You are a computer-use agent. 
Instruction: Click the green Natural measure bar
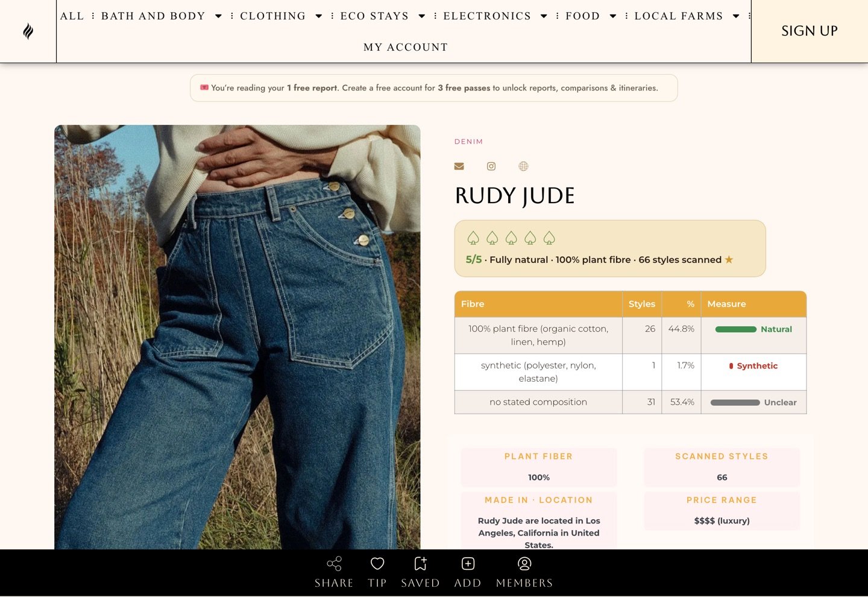pyautogui.click(x=735, y=329)
